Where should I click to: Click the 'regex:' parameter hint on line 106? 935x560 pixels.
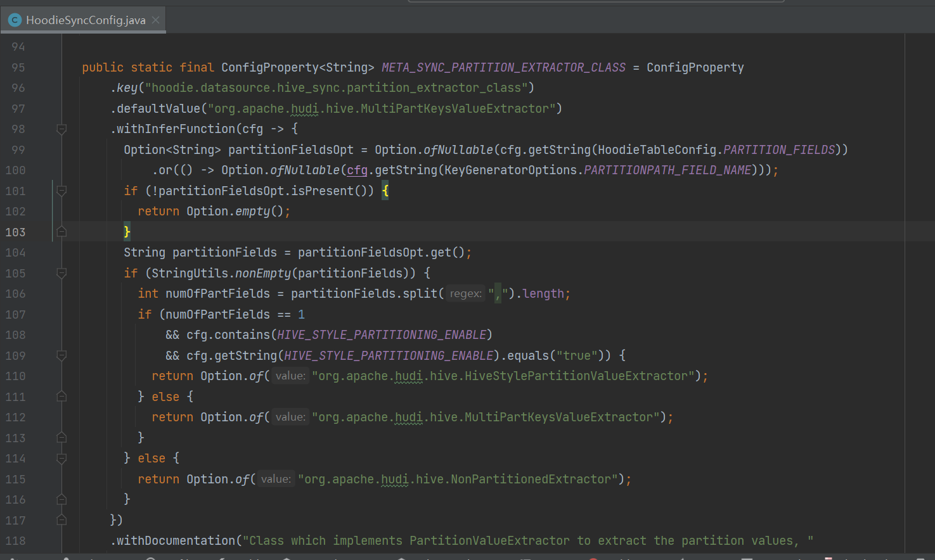tap(465, 293)
